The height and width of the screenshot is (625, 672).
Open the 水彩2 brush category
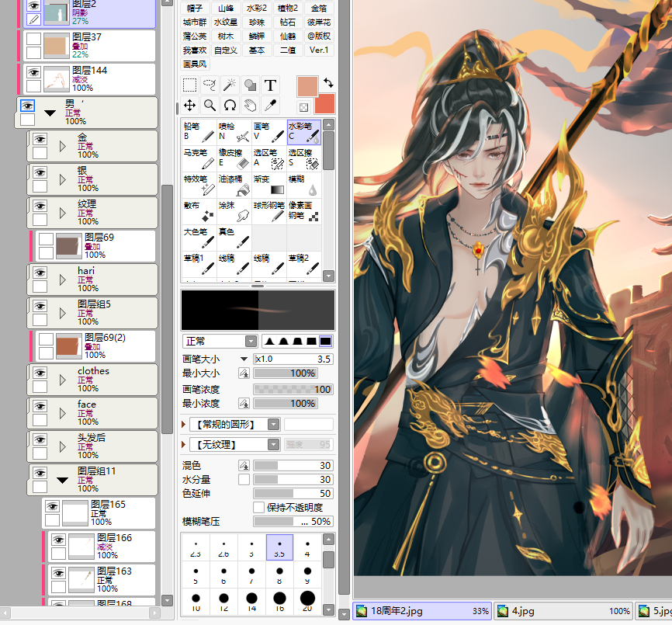pyautogui.click(x=257, y=8)
